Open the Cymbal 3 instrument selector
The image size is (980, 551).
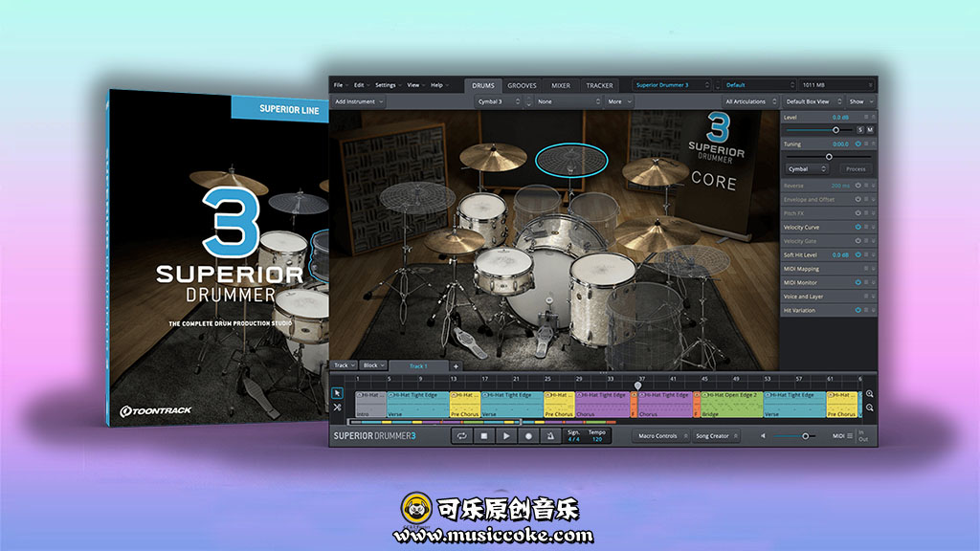498,101
